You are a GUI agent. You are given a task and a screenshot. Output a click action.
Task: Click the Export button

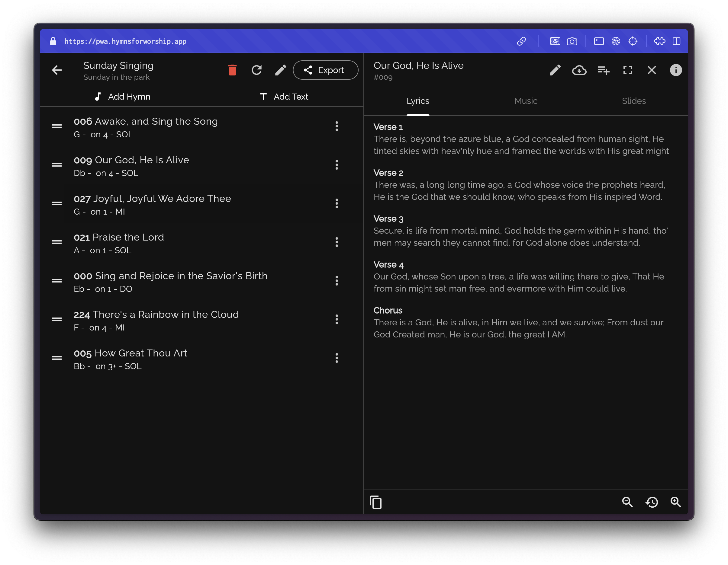click(325, 70)
